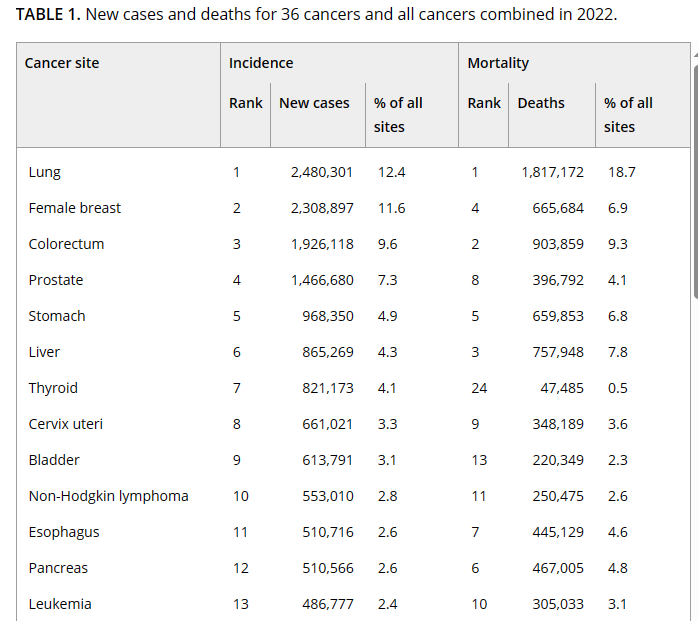This screenshot has width=698, height=621.
Task: Click Prostate new cases 1,466,680
Action: click(x=322, y=280)
